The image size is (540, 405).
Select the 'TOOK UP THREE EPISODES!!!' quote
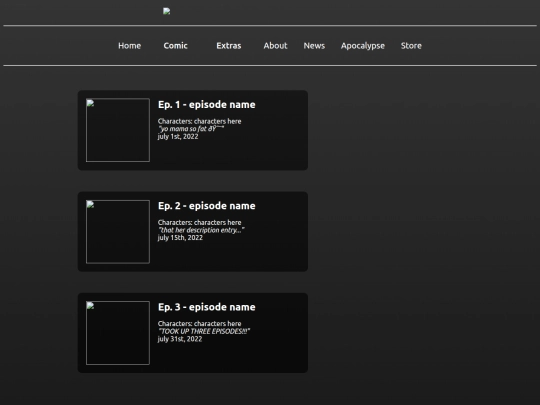point(204,331)
